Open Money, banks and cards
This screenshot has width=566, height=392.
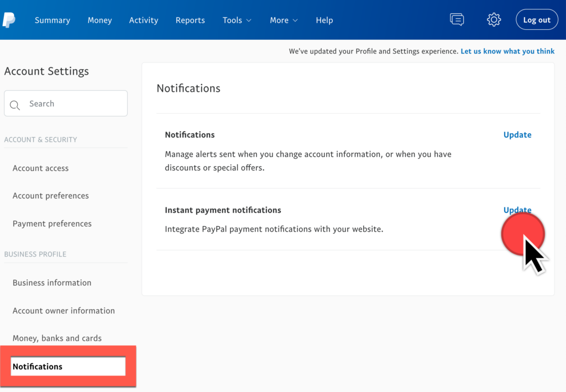[57, 338]
